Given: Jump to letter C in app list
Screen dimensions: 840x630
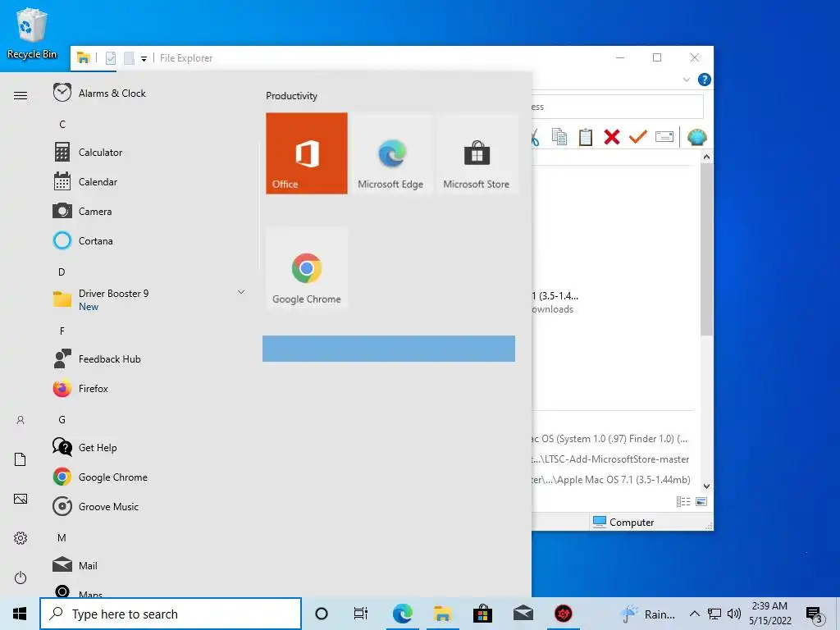Looking at the screenshot, I should point(62,125).
